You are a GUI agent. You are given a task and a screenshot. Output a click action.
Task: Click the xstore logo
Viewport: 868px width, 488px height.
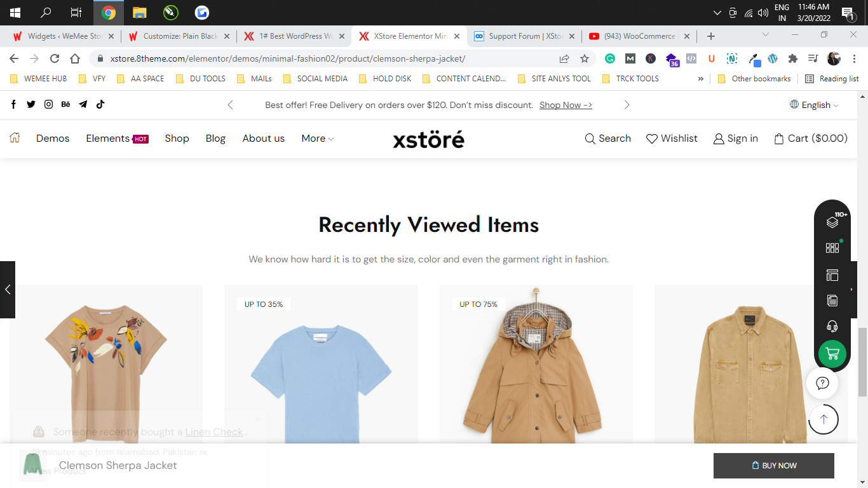click(428, 139)
